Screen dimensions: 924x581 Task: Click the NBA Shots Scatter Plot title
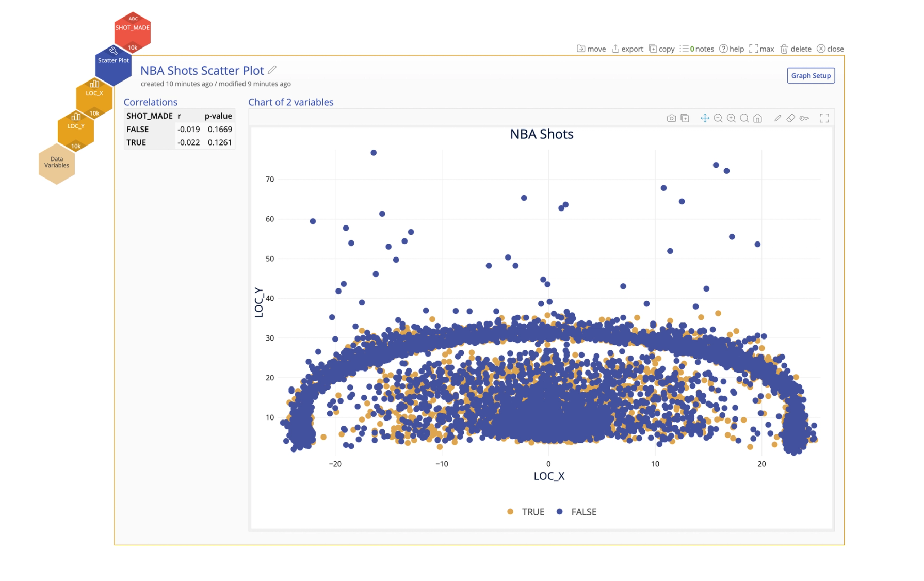202,70
